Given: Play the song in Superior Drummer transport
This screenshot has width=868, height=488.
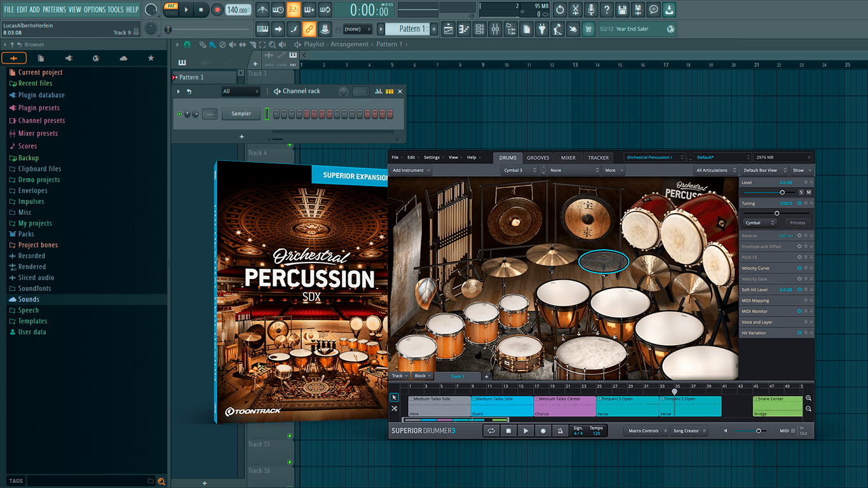Looking at the screenshot, I should pos(526,431).
